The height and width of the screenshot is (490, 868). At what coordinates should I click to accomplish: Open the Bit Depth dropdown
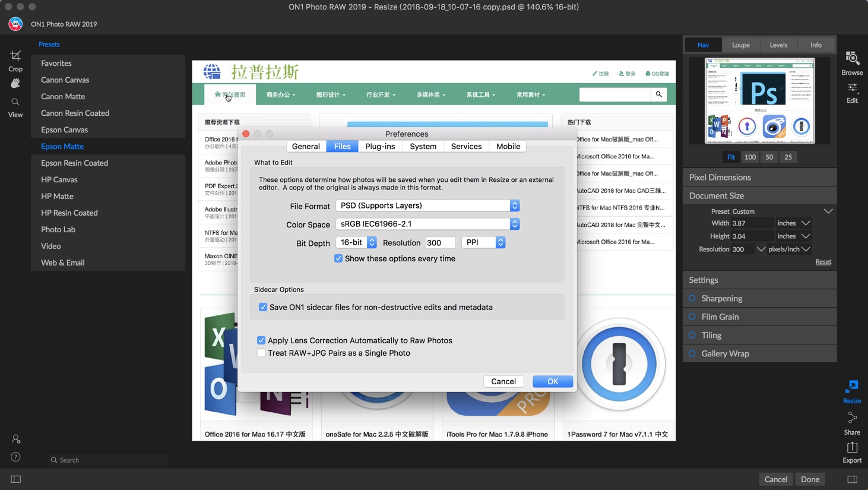click(x=356, y=242)
